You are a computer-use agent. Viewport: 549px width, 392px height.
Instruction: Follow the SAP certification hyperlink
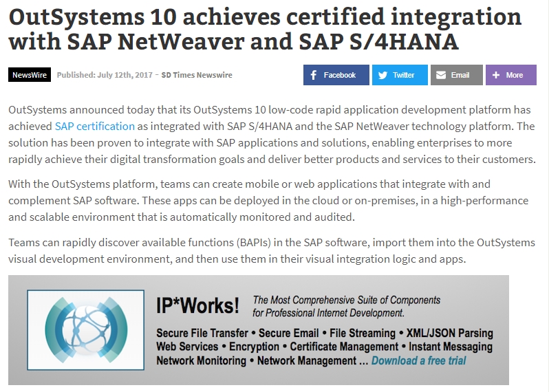94,126
